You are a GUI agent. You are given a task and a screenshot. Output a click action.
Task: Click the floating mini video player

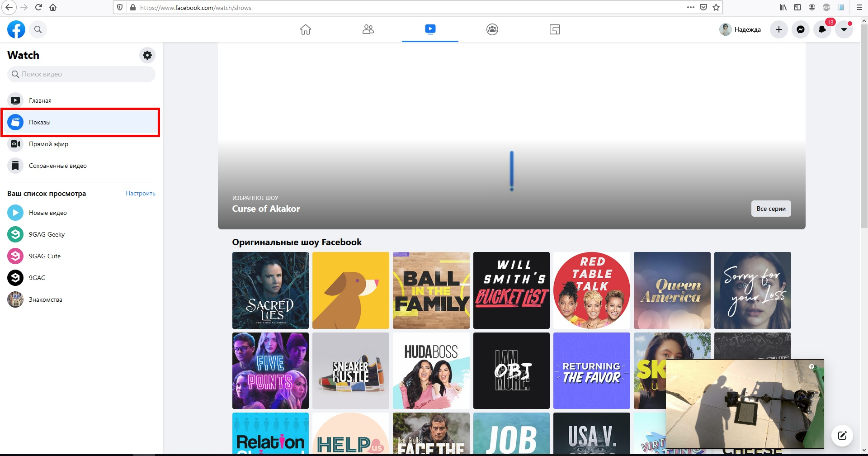pos(745,404)
